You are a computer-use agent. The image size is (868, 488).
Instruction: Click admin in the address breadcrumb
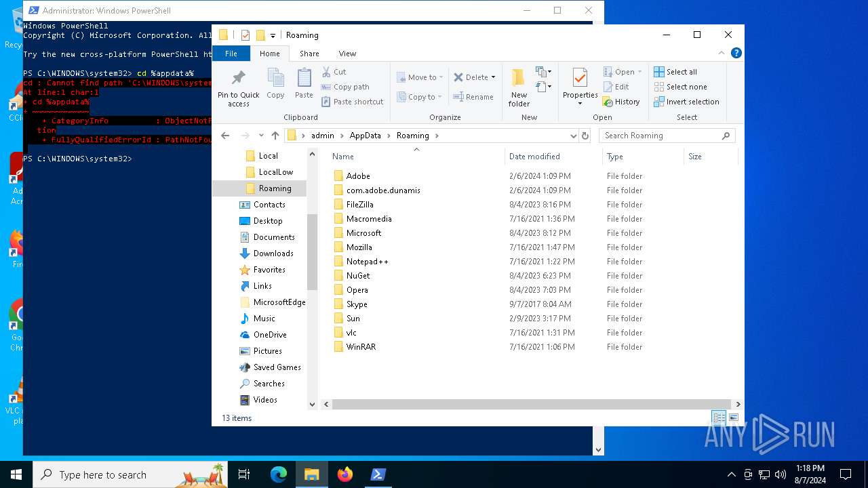323,136
